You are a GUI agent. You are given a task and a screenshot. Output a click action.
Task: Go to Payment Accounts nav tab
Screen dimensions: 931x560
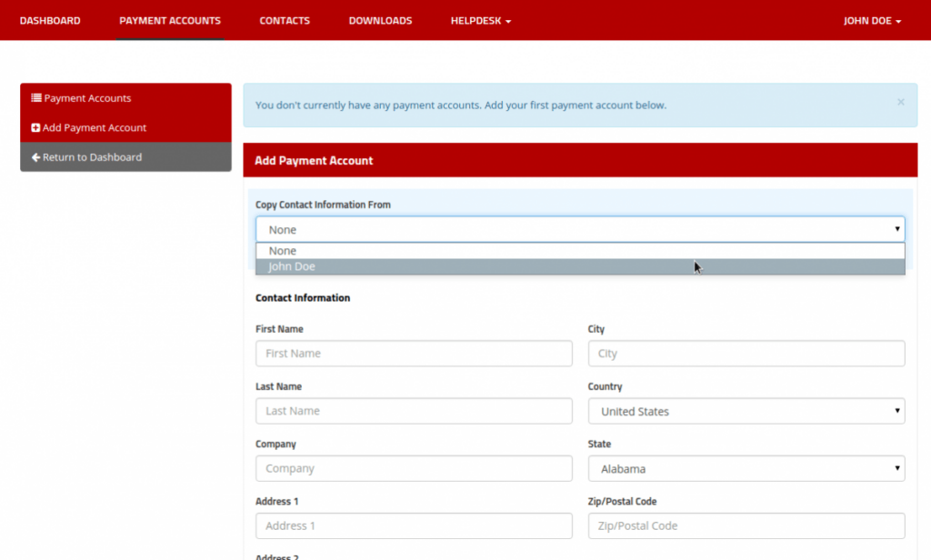click(x=170, y=21)
